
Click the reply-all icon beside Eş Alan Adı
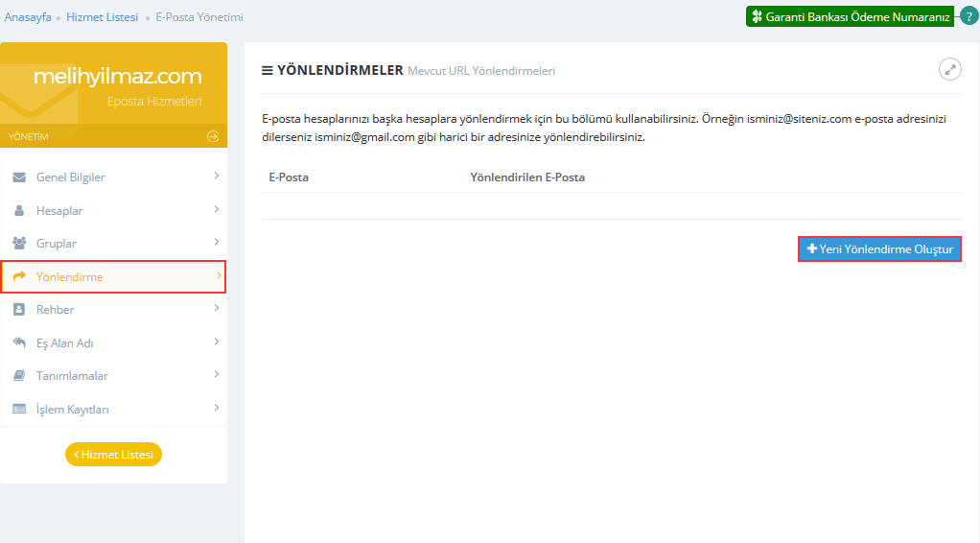[x=19, y=342]
